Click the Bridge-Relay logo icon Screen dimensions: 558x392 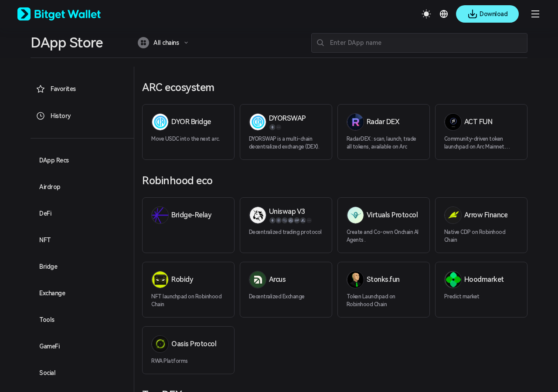click(x=160, y=215)
